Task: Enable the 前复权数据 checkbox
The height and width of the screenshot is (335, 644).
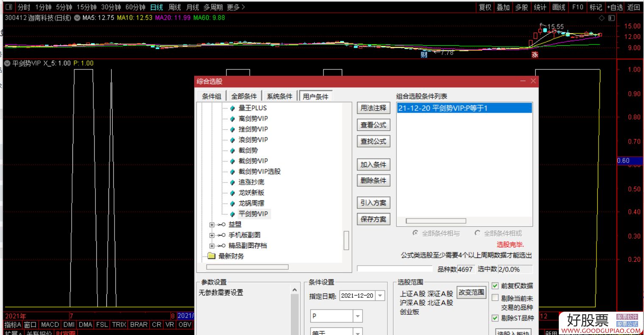Action: (495, 286)
